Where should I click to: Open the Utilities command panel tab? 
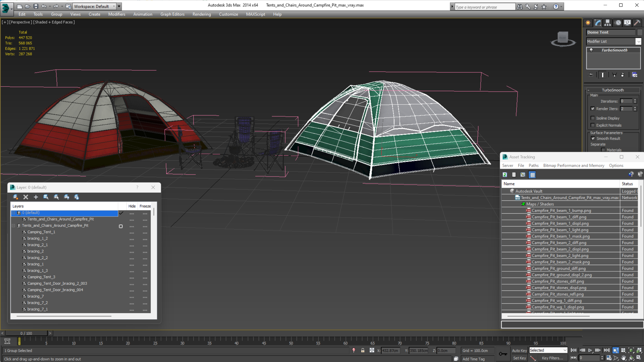[x=637, y=23]
